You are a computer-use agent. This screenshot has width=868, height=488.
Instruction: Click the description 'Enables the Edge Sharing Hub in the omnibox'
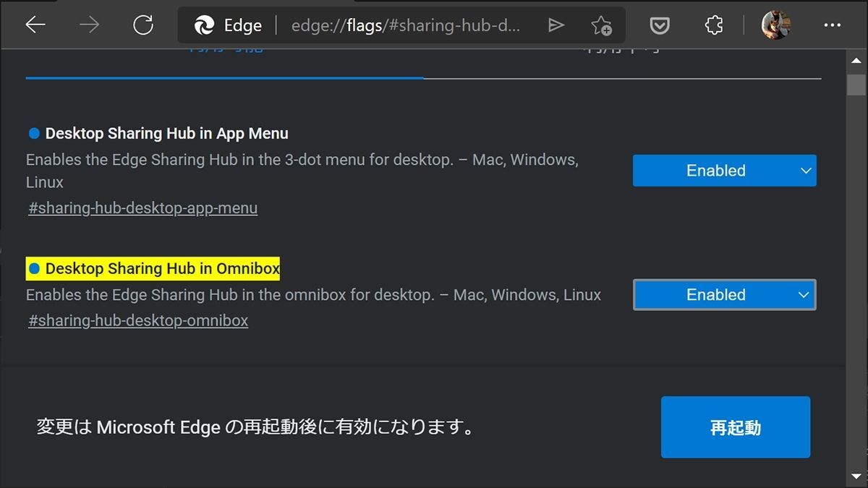point(314,295)
